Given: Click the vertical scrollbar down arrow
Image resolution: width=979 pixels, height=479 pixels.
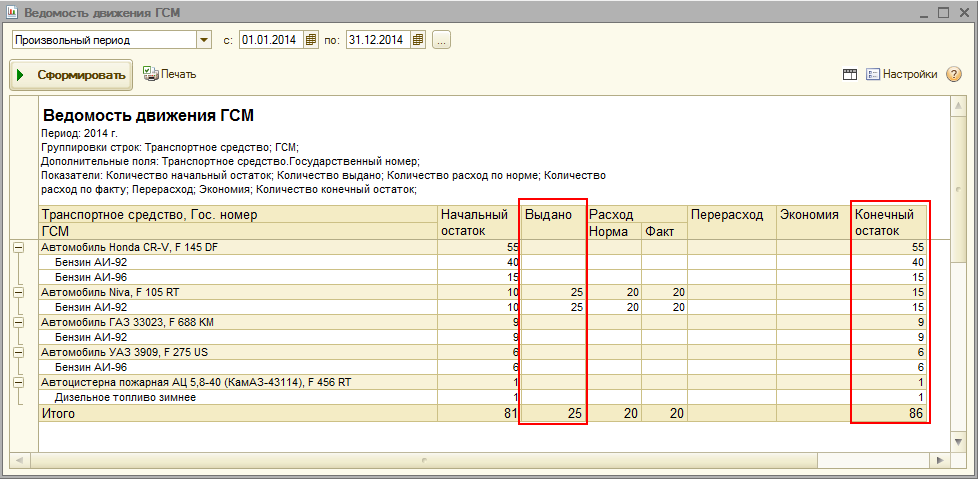Looking at the screenshot, I should [x=958, y=442].
